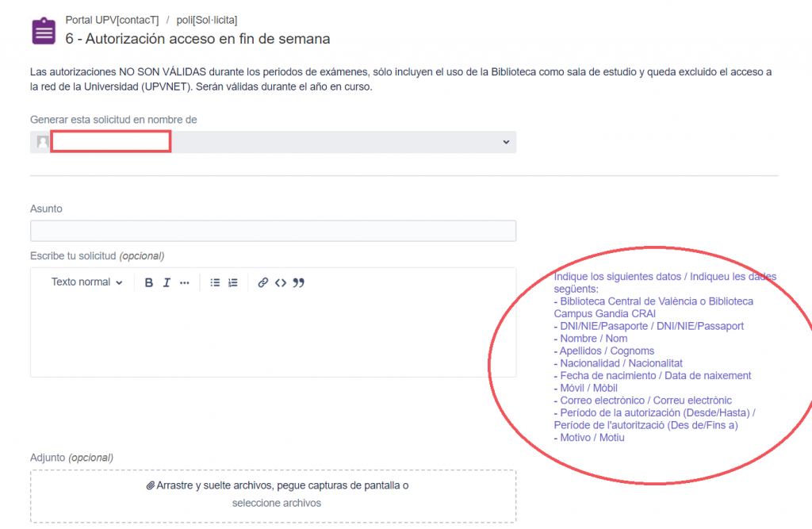812x529 pixels.
Task: Toggle italic formatting in the editor
Action: pyautogui.click(x=167, y=283)
